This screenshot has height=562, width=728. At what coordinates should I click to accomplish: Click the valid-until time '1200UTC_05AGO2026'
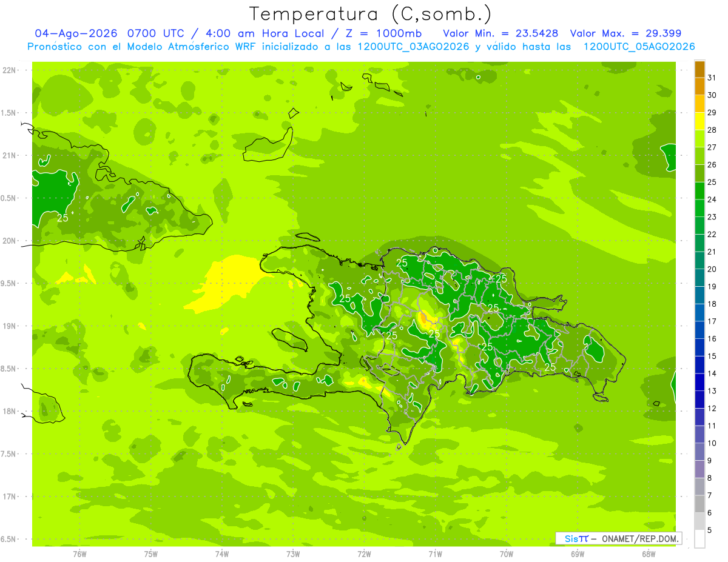click(639, 47)
